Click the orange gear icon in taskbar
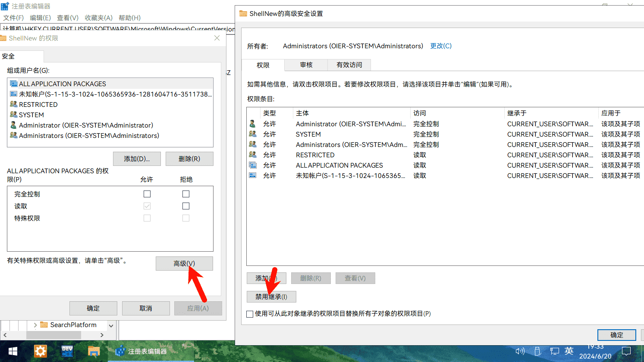 tap(40, 351)
